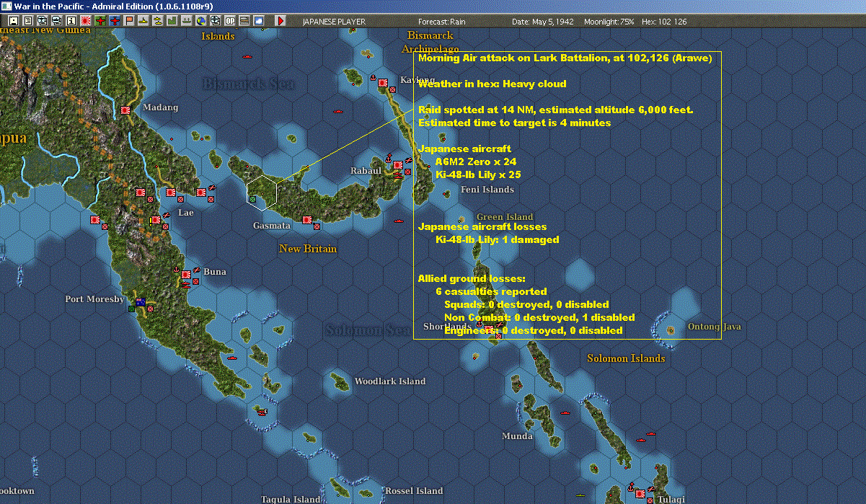Click the 'Ki-48-Ib Lily x 25' line
Image resolution: width=866 pixels, height=504 pixels.
point(478,174)
